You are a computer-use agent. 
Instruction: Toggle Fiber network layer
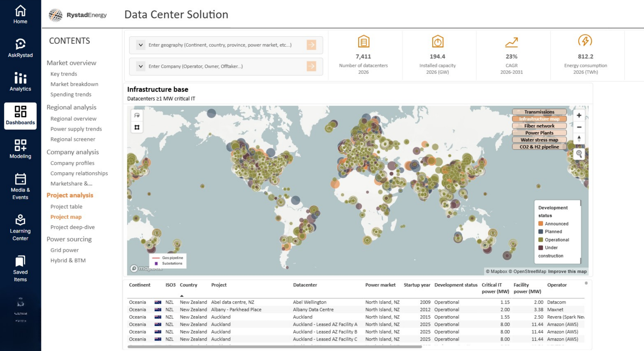coord(539,126)
